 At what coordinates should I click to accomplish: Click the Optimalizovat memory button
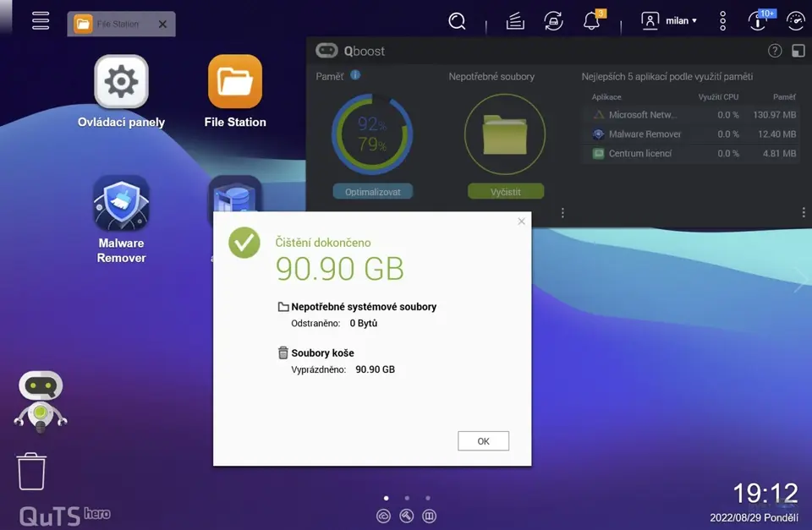[372, 192]
